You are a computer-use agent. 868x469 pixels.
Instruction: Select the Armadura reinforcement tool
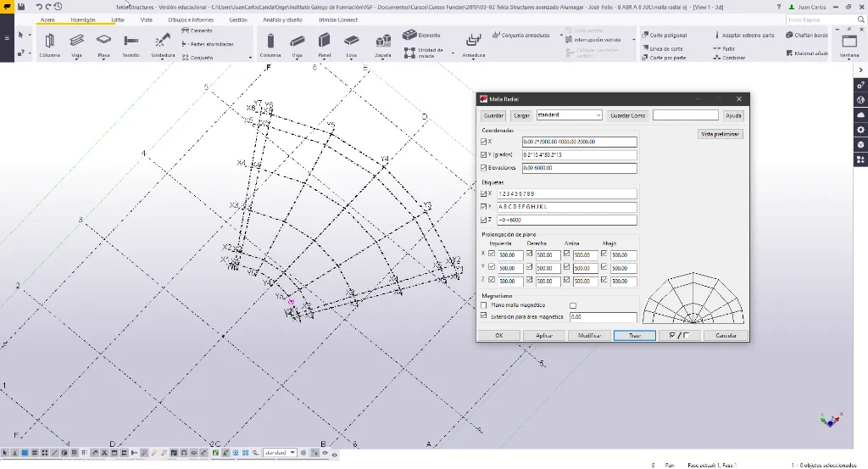point(473,45)
